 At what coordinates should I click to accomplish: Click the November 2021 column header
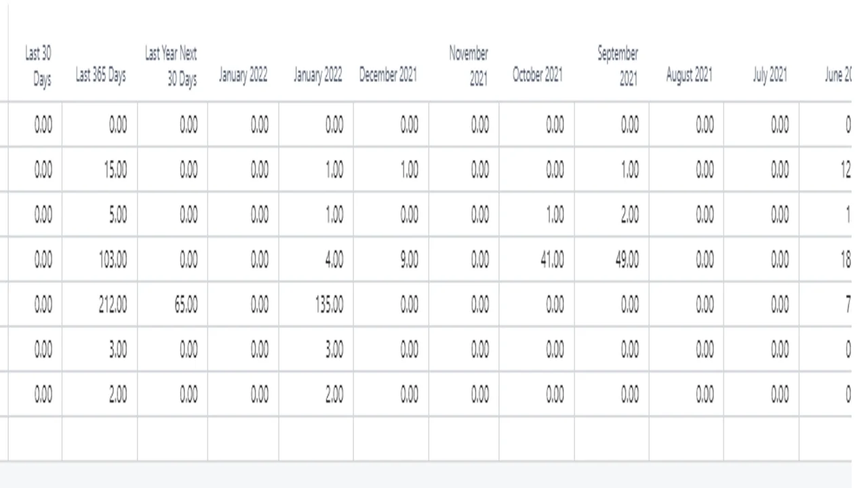click(x=469, y=66)
